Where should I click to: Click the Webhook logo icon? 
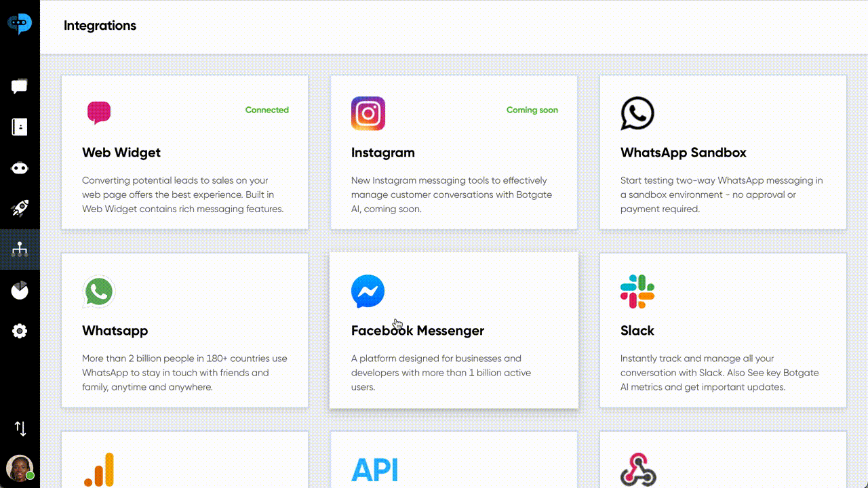point(638,470)
